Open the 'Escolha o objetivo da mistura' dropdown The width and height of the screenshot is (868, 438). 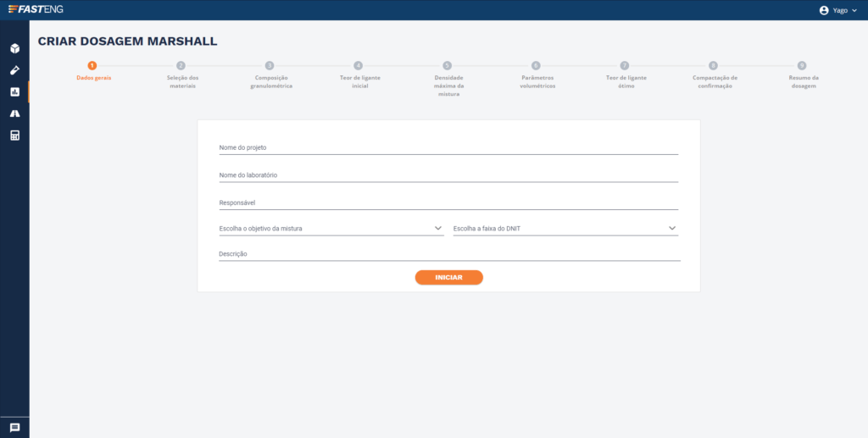click(x=331, y=229)
